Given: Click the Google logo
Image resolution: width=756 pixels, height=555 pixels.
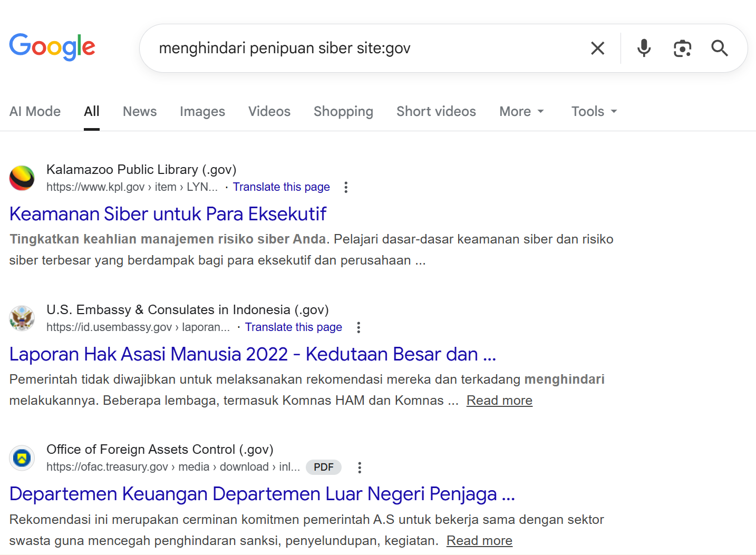Looking at the screenshot, I should [52, 47].
